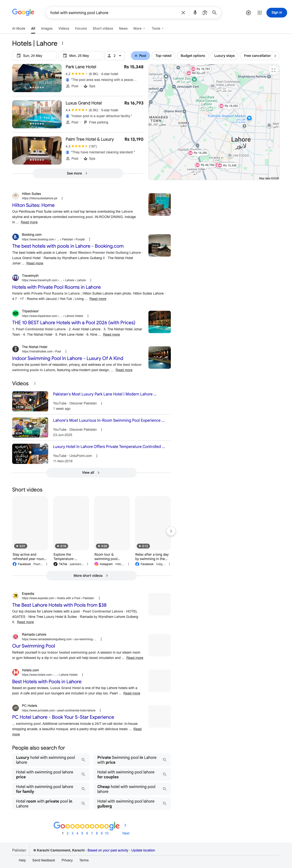Image resolution: width=292 pixels, height=868 pixels.
Task: Click Rs 49,756 map price pin
Action: [205, 165]
